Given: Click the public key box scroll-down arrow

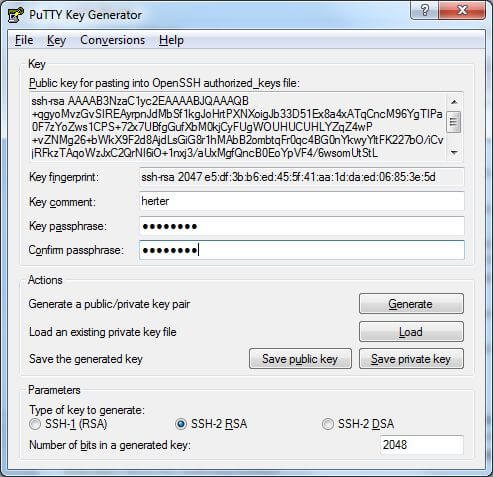Looking at the screenshot, I should click(454, 152).
